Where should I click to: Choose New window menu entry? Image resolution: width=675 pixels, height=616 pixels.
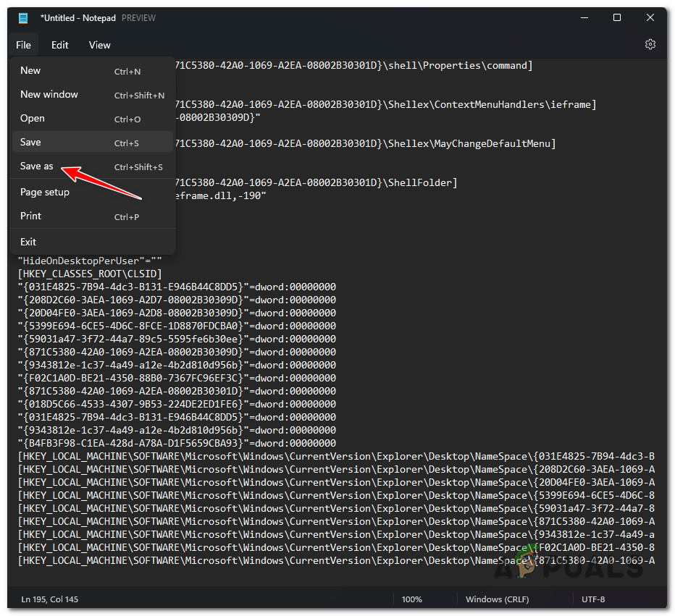tap(93, 95)
